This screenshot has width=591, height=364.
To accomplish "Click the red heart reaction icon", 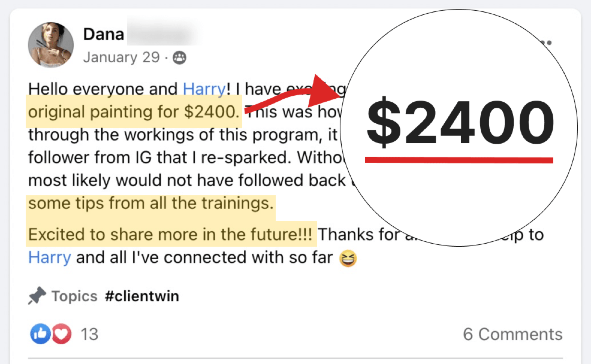I will (62, 333).
